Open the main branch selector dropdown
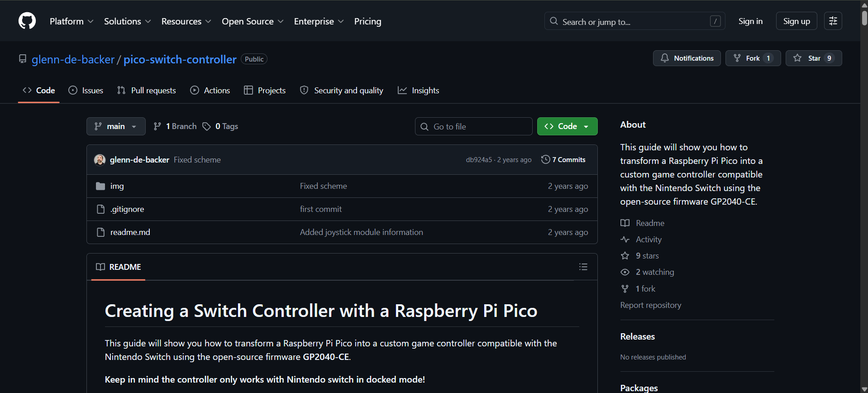 click(x=116, y=126)
